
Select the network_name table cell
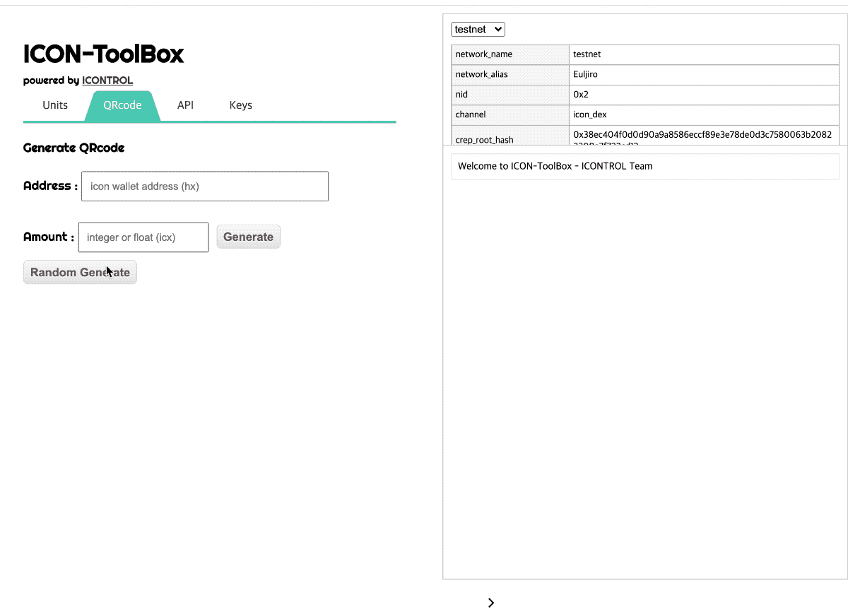510,54
